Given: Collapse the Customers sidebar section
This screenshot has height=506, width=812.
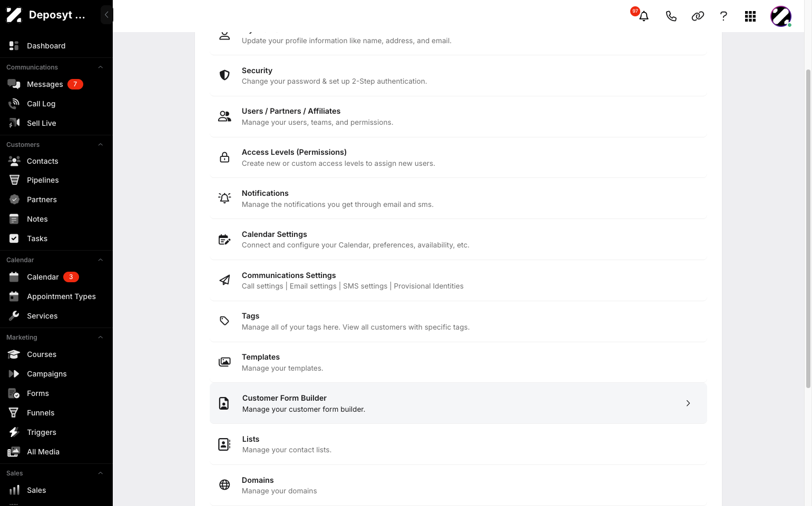Looking at the screenshot, I should click(x=100, y=145).
